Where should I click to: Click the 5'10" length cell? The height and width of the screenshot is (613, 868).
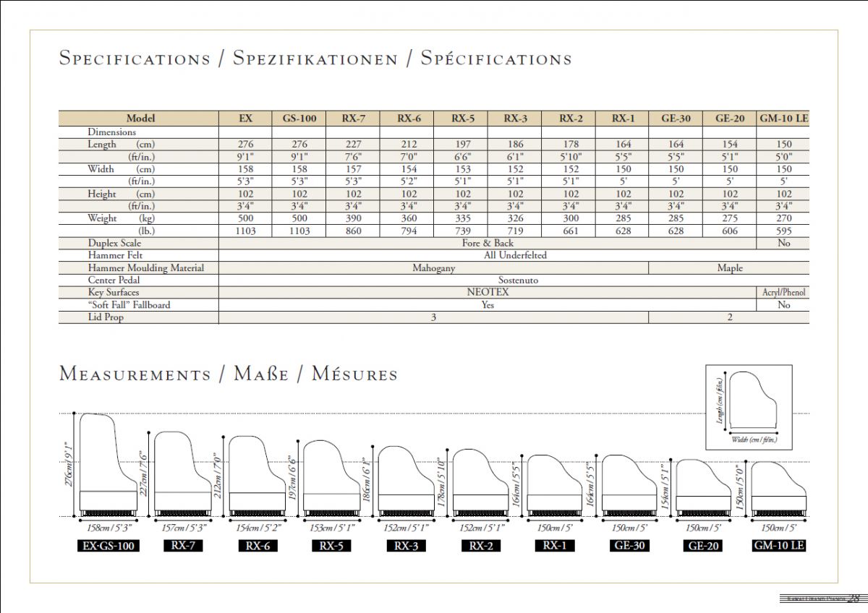[x=569, y=157]
